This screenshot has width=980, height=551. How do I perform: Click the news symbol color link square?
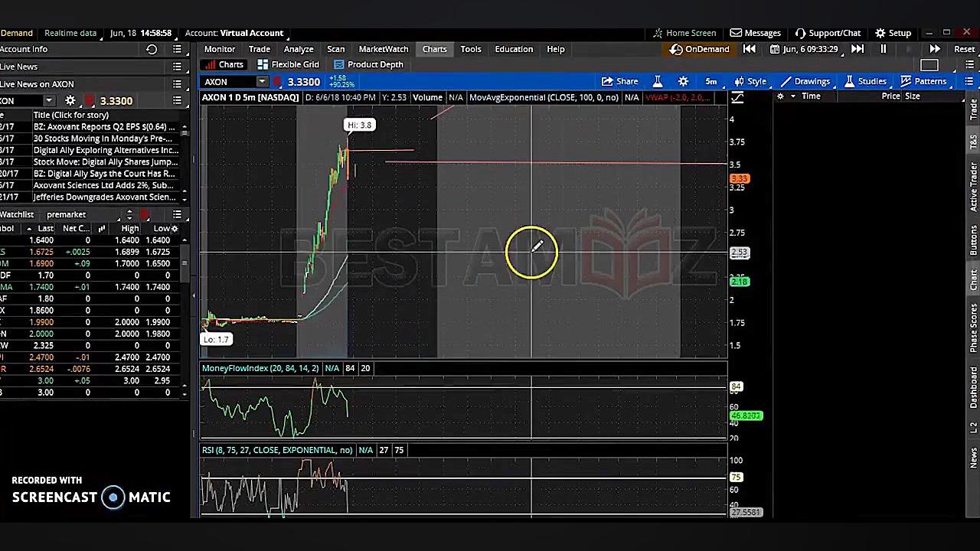pyautogui.click(x=90, y=101)
